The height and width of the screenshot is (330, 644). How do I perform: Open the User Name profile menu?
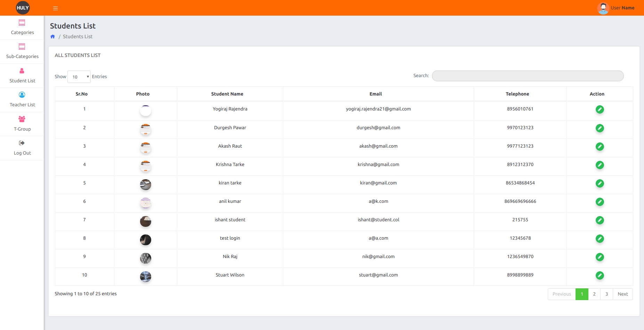coord(616,8)
